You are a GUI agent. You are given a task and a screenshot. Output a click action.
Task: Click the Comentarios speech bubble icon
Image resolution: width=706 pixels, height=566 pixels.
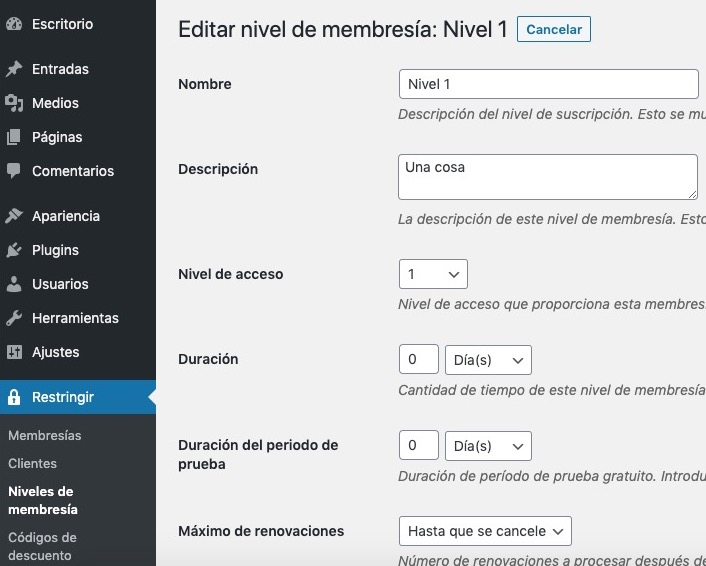coord(14,171)
